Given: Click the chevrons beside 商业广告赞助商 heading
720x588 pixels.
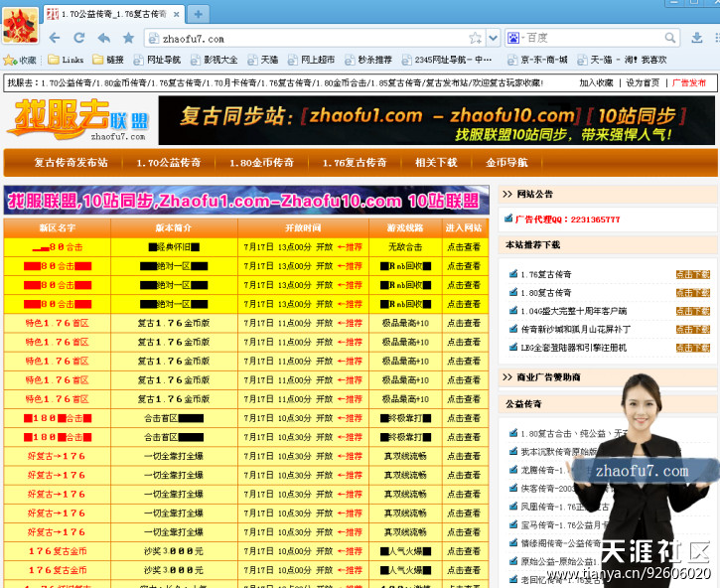Looking at the screenshot, I should tap(506, 377).
